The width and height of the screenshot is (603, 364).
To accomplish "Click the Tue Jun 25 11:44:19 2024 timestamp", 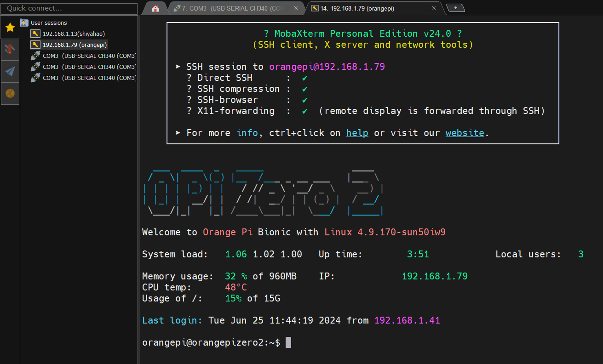I will [x=275, y=320].
